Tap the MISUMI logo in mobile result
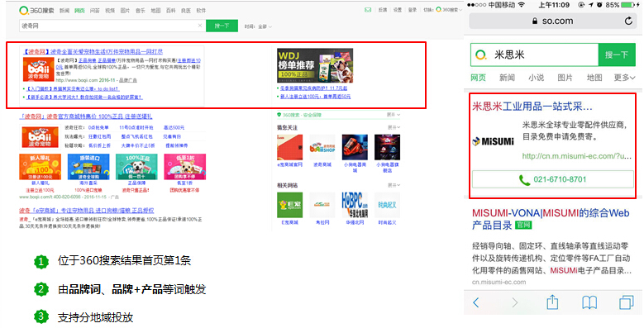This screenshot has width=644, height=328. point(493,141)
